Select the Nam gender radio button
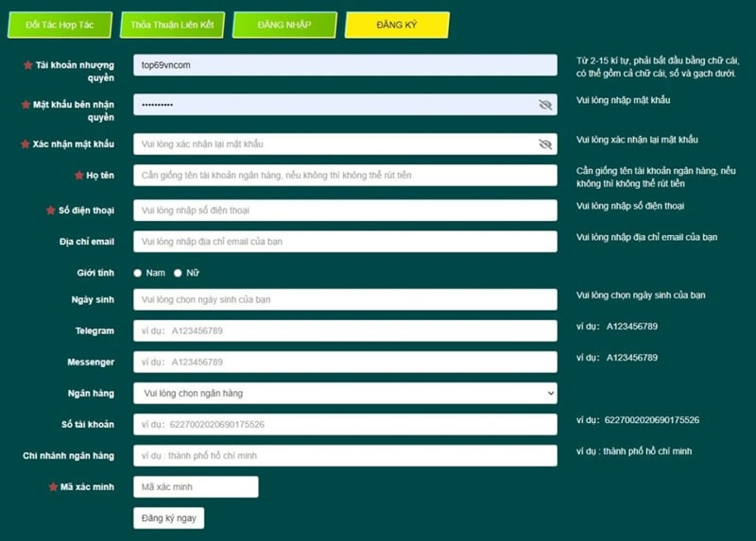Viewport: 756px width, 541px height. tap(138, 273)
